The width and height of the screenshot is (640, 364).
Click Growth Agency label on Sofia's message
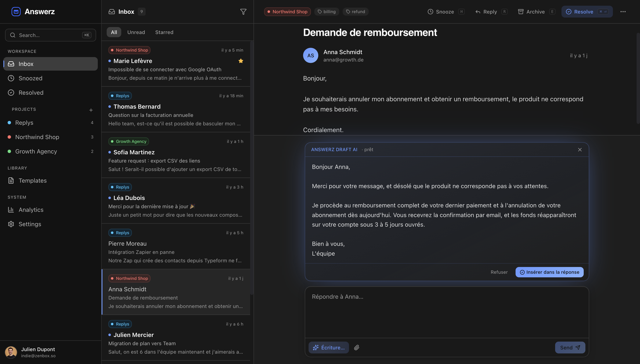coord(129,141)
